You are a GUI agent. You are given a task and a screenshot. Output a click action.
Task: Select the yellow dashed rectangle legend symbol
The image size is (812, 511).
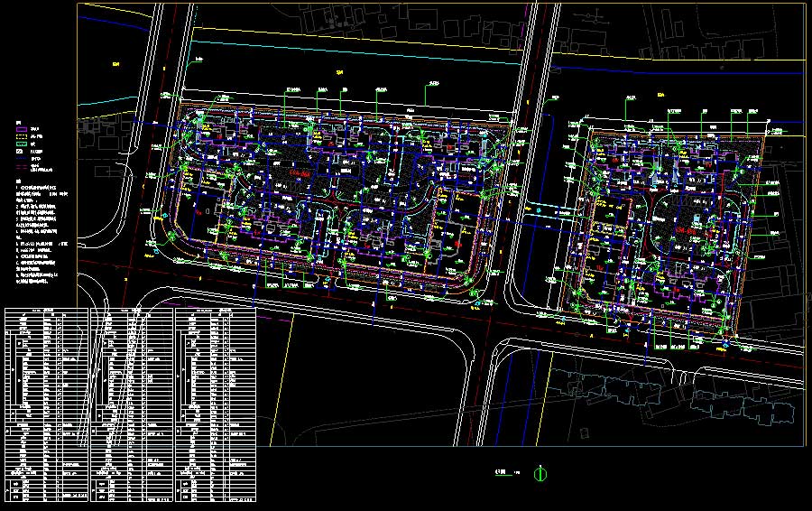click(x=23, y=135)
